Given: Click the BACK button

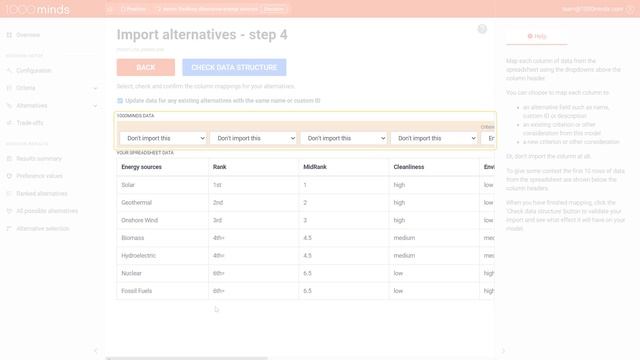Looking at the screenshot, I should pos(146,67).
